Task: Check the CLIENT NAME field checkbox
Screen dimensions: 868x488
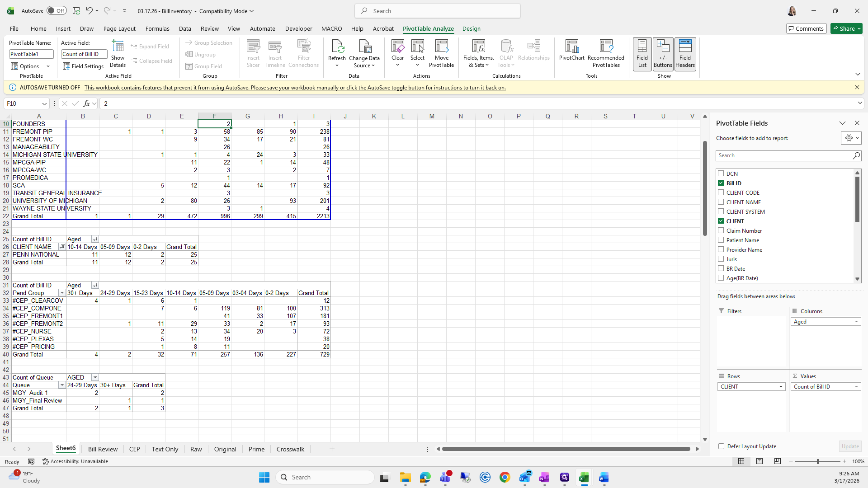Action: [721, 202]
